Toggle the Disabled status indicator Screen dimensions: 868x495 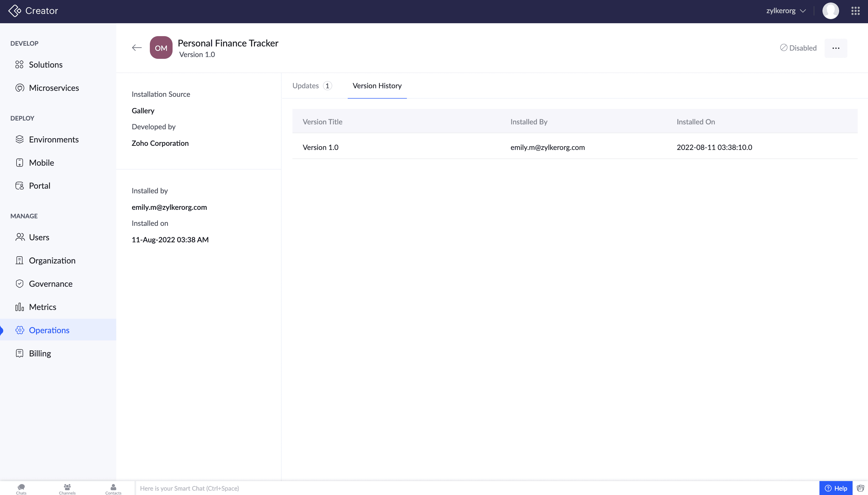point(798,48)
